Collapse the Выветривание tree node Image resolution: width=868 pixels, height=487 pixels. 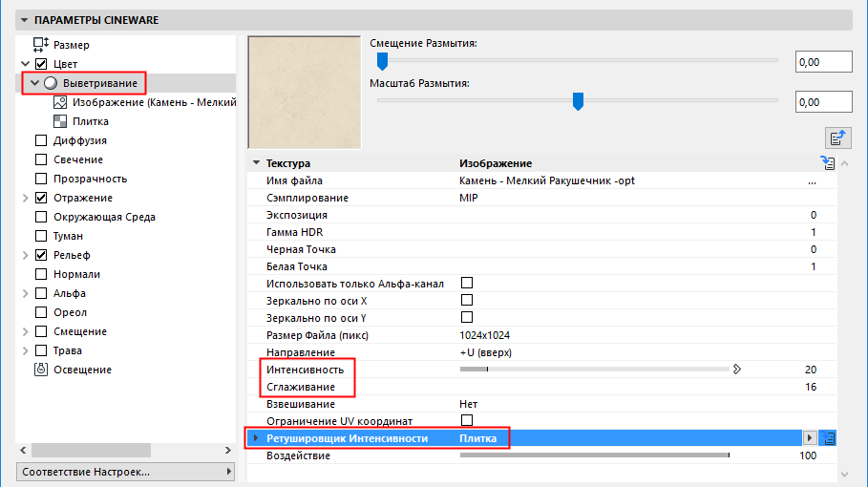pos(35,83)
